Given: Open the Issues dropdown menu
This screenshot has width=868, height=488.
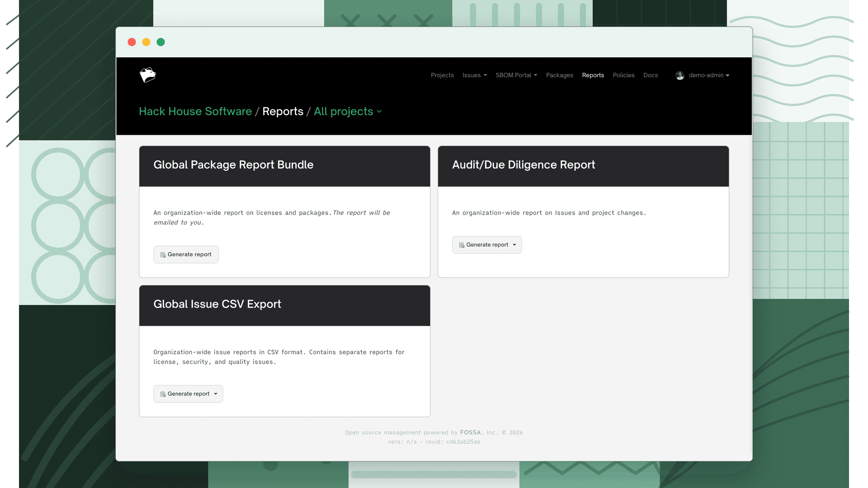Looking at the screenshot, I should [x=475, y=75].
